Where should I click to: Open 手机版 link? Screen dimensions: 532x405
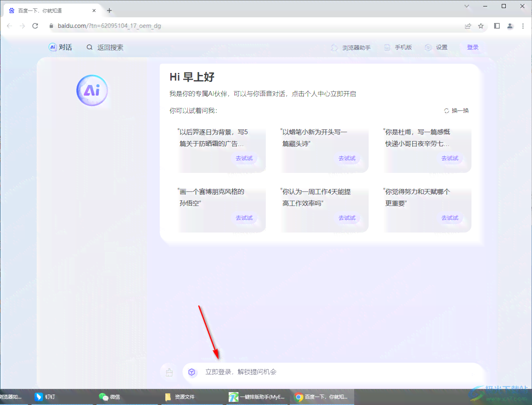pyautogui.click(x=403, y=47)
